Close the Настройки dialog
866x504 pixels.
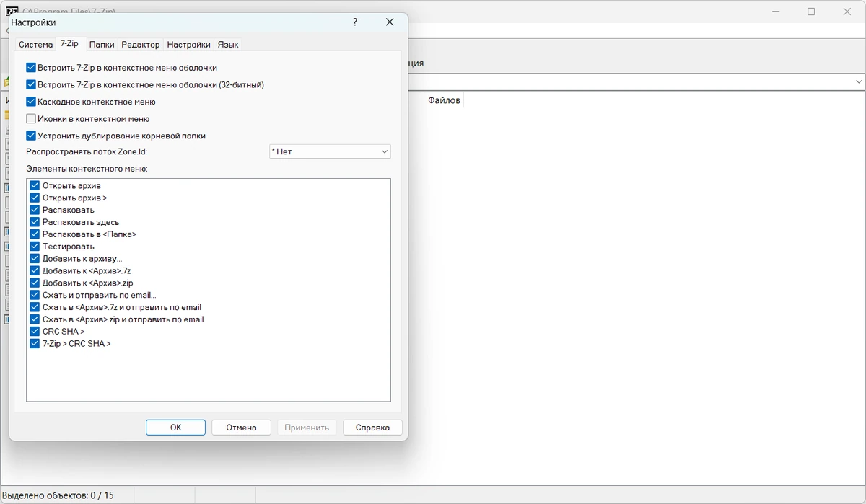point(390,22)
